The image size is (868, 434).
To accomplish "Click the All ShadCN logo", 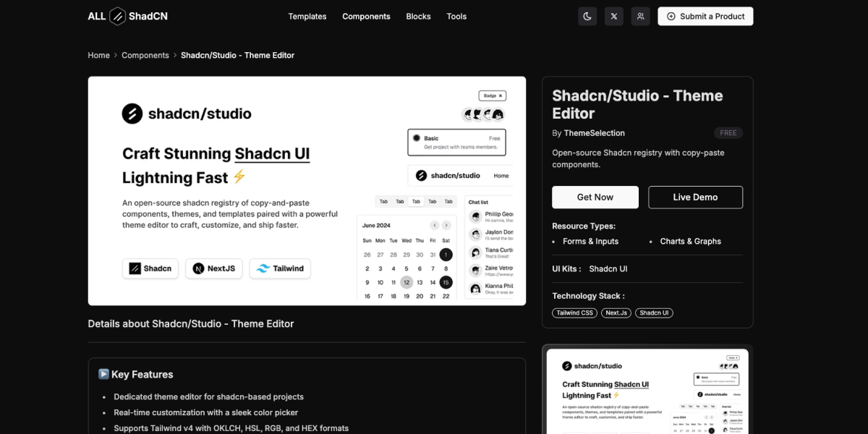I will point(128,16).
